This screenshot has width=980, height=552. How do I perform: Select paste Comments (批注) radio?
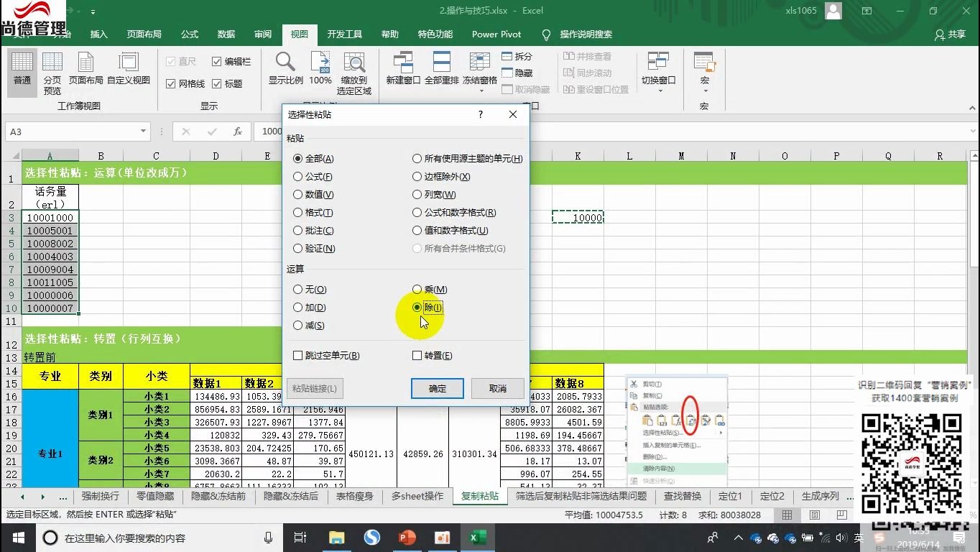[x=313, y=231]
